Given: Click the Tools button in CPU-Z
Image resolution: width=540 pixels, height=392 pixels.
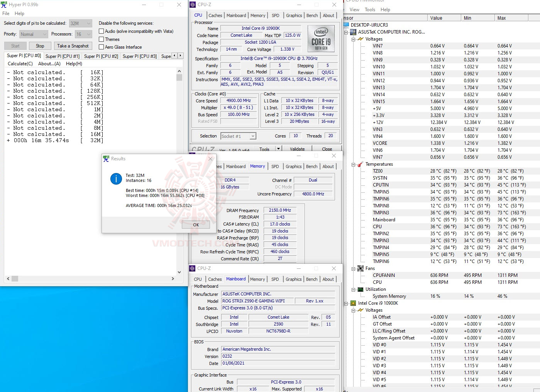Looking at the screenshot, I should click(264, 149).
